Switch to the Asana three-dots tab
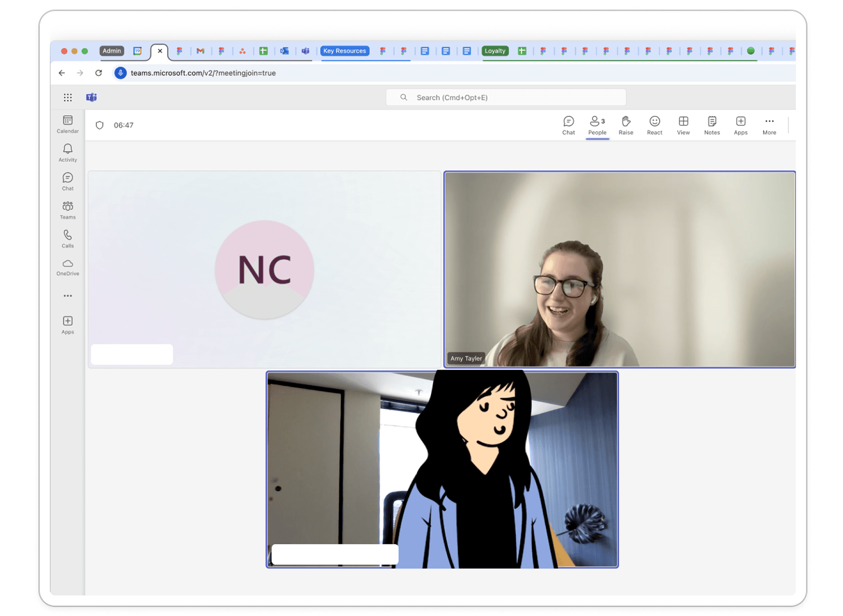 click(x=243, y=51)
